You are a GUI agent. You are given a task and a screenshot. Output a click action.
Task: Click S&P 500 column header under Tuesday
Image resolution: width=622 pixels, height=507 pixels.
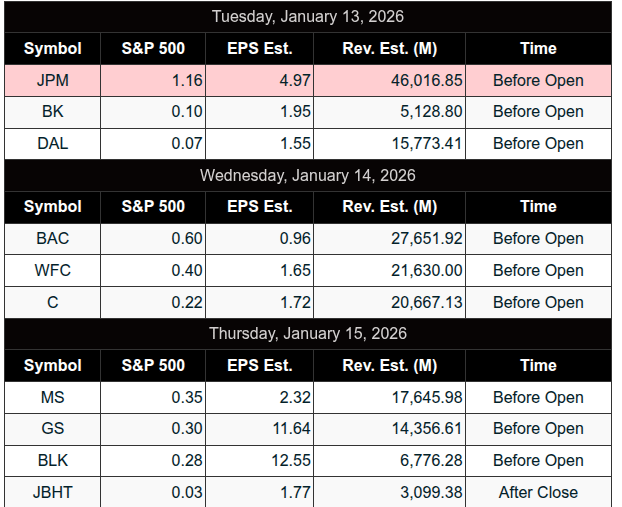[153, 48]
